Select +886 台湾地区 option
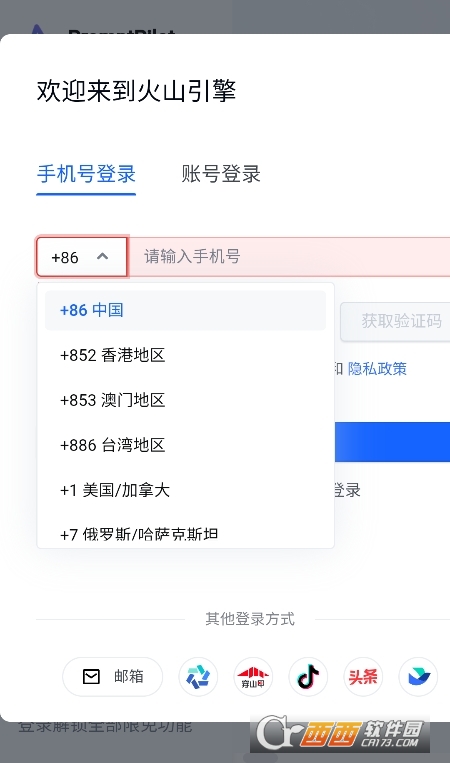This screenshot has height=763, width=450. click(185, 445)
